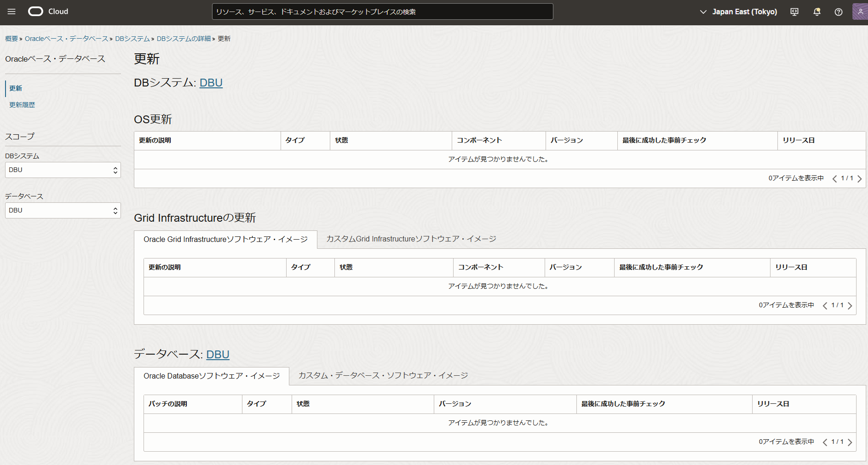Click the Grid Infrastructureの更新 heading
868x465 pixels.
pyautogui.click(x=195, y=218)
